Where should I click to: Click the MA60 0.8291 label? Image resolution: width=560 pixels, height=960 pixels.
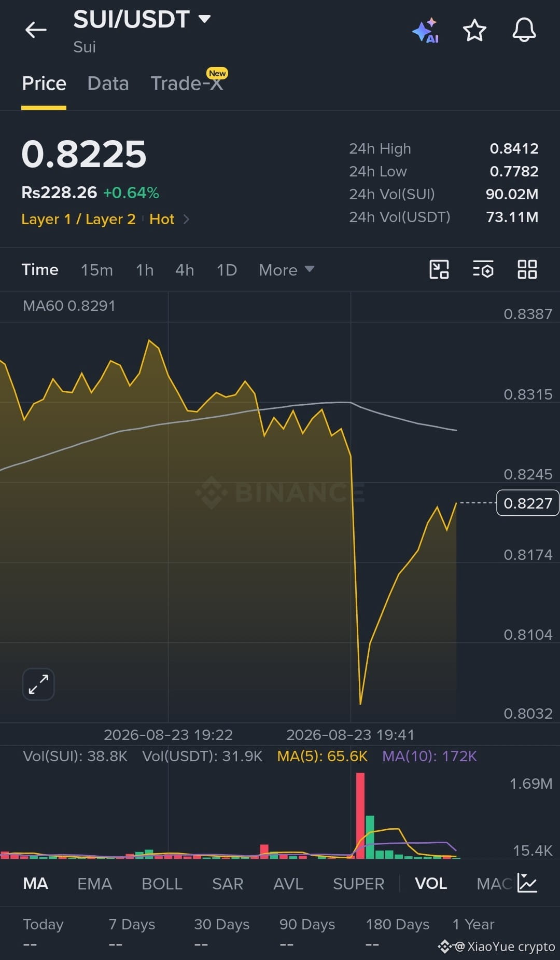click(69, 306)
